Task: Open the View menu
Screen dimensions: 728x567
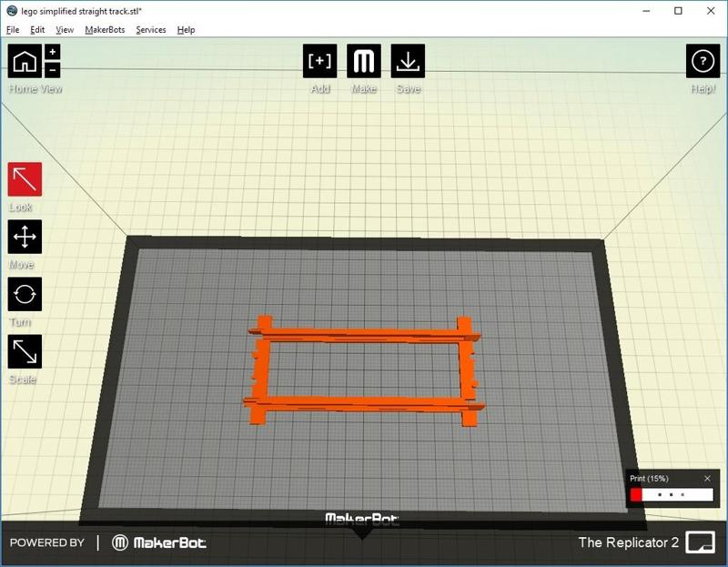Action: pyautogui.click(x=65, y=30)
